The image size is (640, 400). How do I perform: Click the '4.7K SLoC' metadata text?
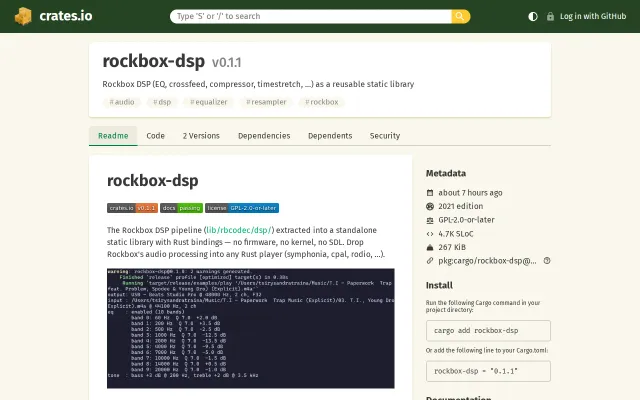pos(456,234)
